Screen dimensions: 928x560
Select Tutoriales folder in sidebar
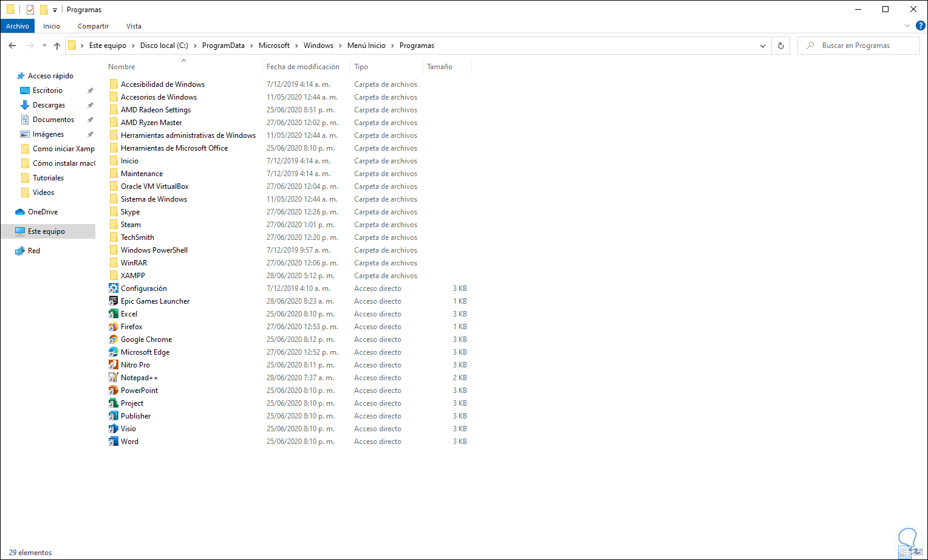(48, 178)
